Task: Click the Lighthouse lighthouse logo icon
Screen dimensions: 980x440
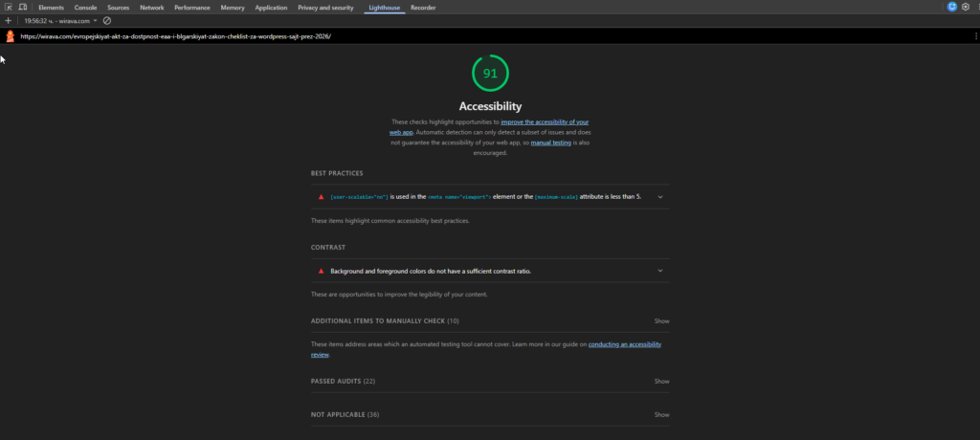Action: click(x=10, y=36)
